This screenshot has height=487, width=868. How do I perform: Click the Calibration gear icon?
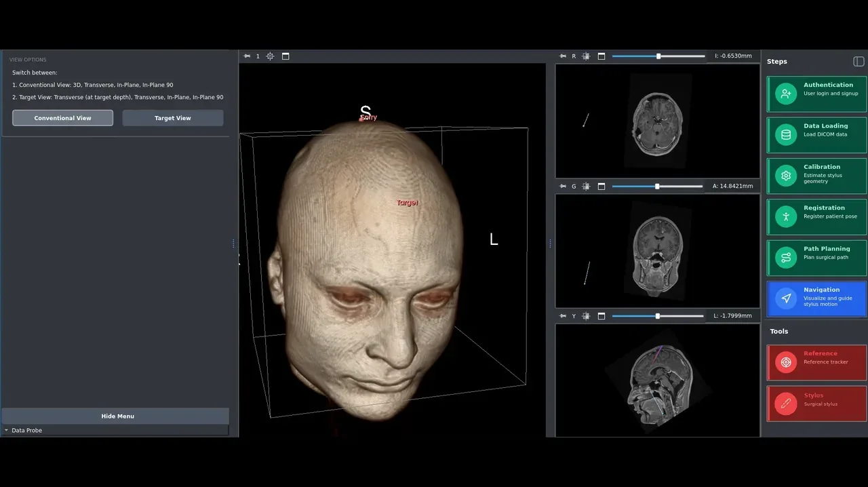click(786, 176)
